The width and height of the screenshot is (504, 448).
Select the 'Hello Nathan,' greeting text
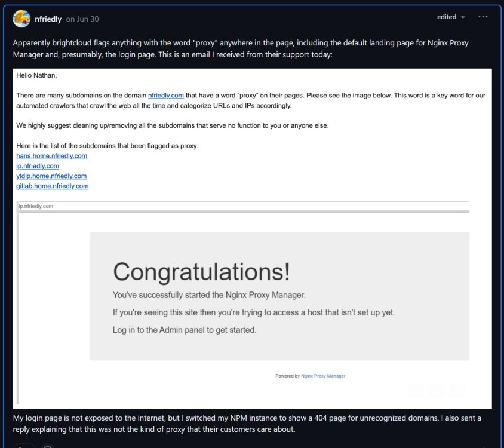coord(36,75)
